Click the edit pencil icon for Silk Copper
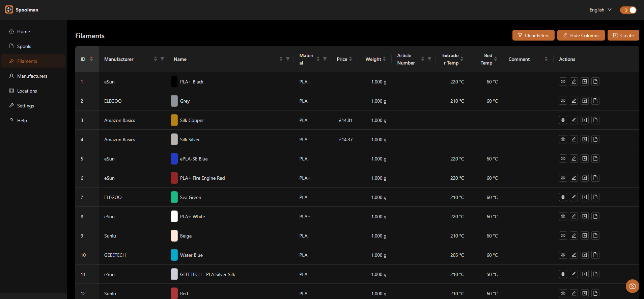Image resolution: width=644 pixels, height=299 pixels. tap(573, 120)
